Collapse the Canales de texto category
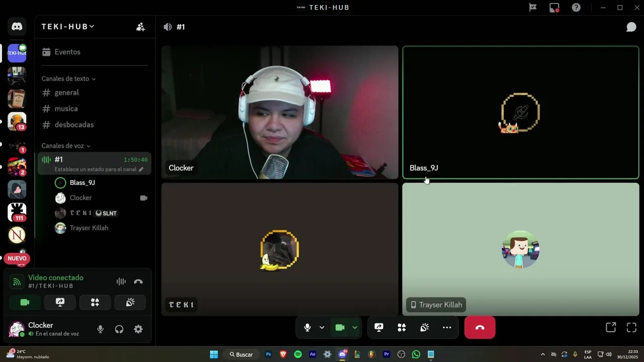Viewport: 644px width, 362px height. click(68, 78)
